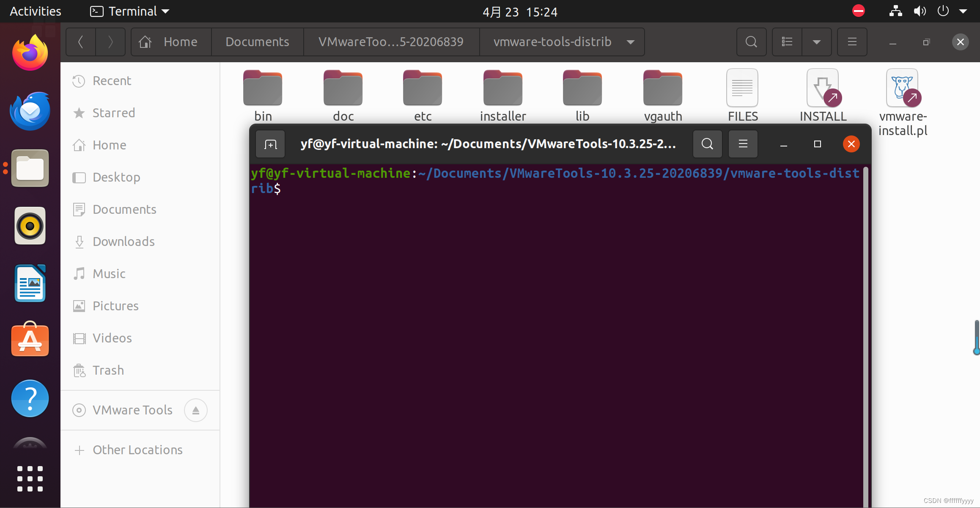This screenshot has width=980, height=508.
Task: Open the system menu dropdown arrow
Action: coord(963,11)
